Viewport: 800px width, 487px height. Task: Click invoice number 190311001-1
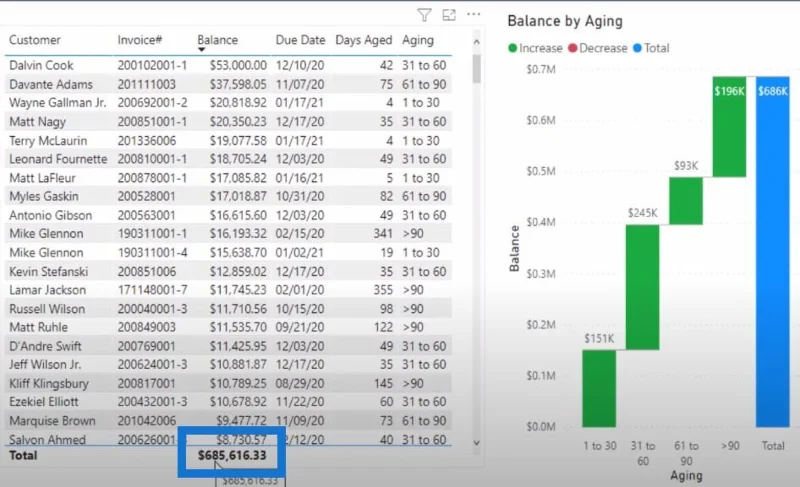click(152, 234)
